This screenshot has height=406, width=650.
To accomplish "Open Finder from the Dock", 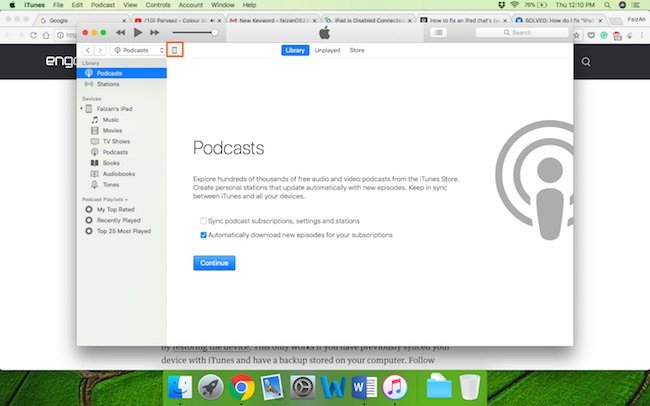I will pos(180,387).
